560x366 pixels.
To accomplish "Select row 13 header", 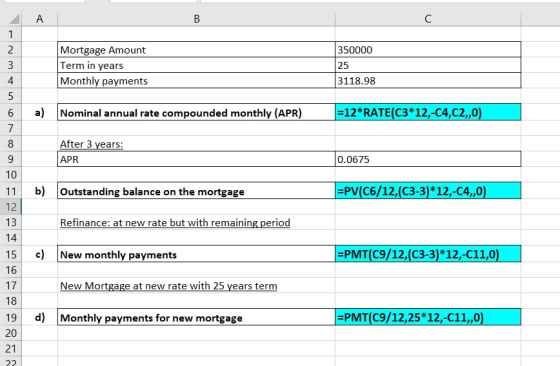I will coord(11,222).
